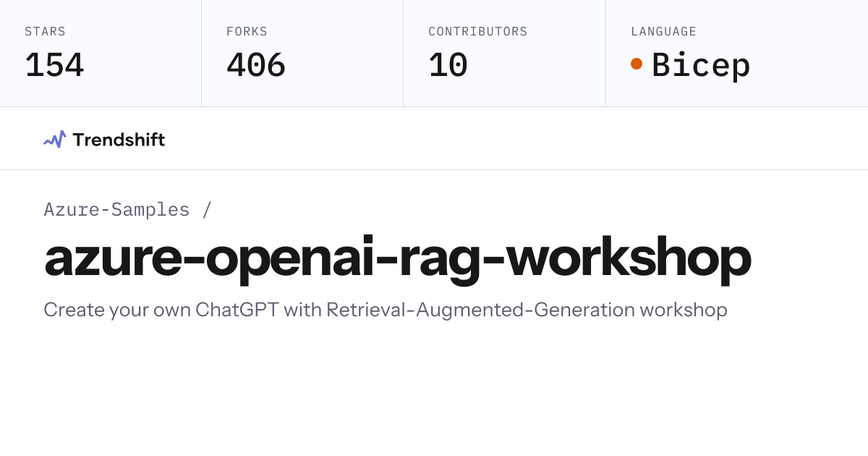Click the LANGUAGE label
This screenshot has height=456, width=868.
[663, 32]
